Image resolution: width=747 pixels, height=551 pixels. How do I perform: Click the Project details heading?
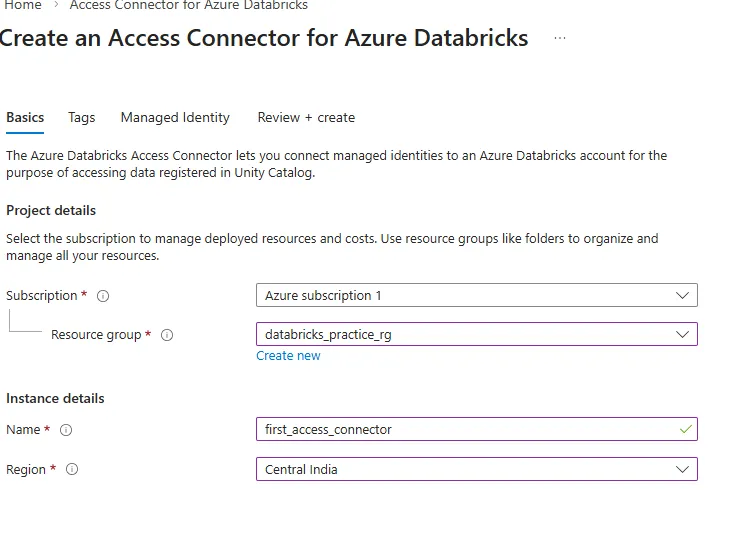click(x=51, y=210)
